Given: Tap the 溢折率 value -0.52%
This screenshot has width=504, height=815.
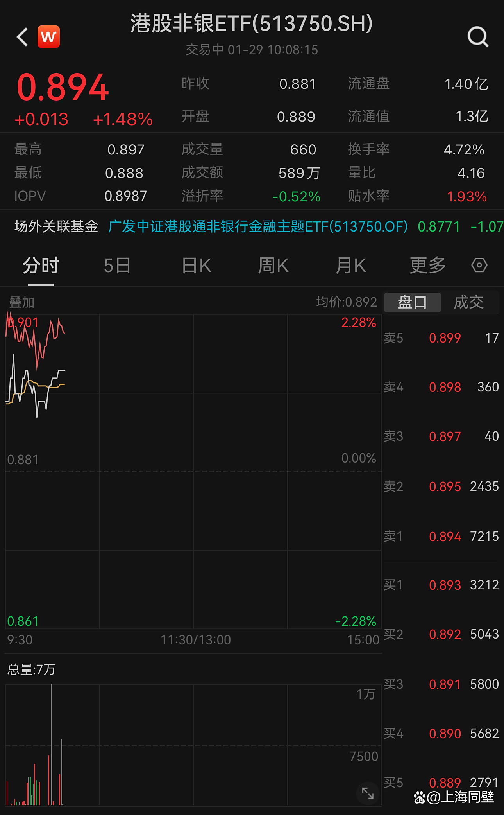Looking at the screenshot, I should pos(296,196).
